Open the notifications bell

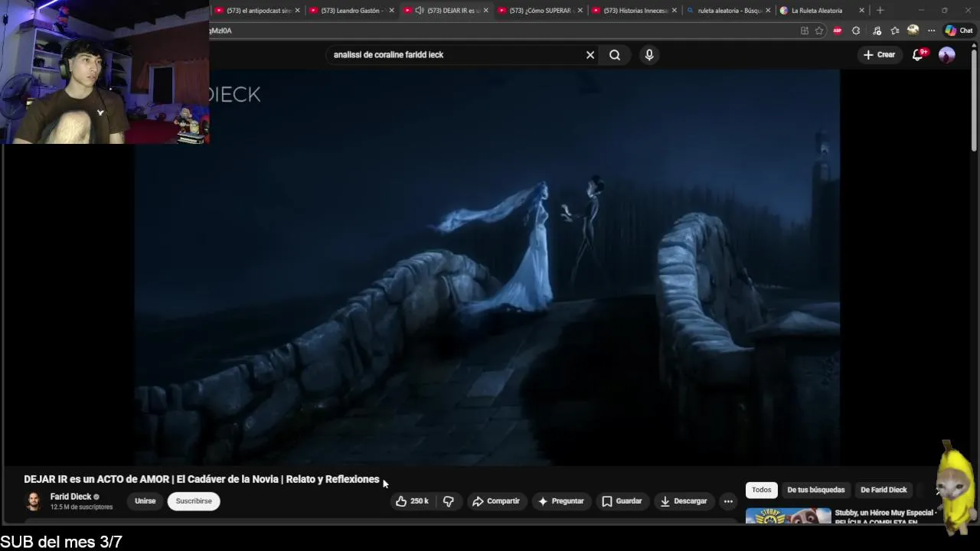[x=919, y=55]
